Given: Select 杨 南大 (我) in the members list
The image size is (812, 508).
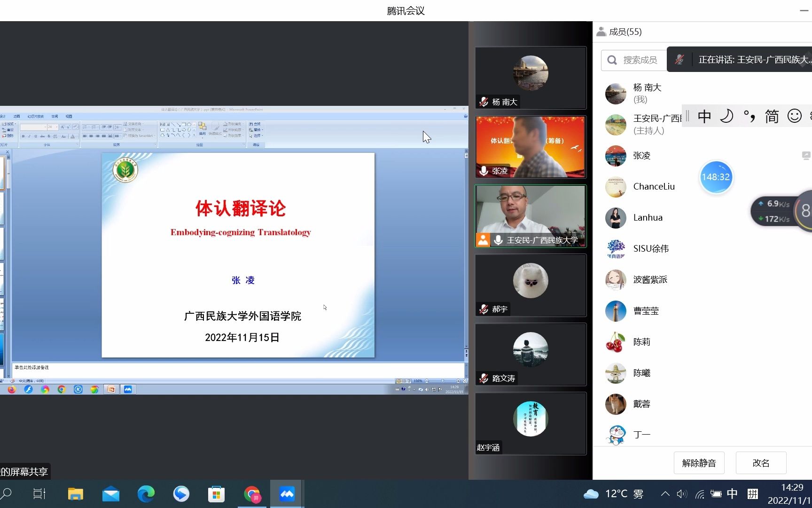Looking at the screenshot, I should tap(703, 94).
